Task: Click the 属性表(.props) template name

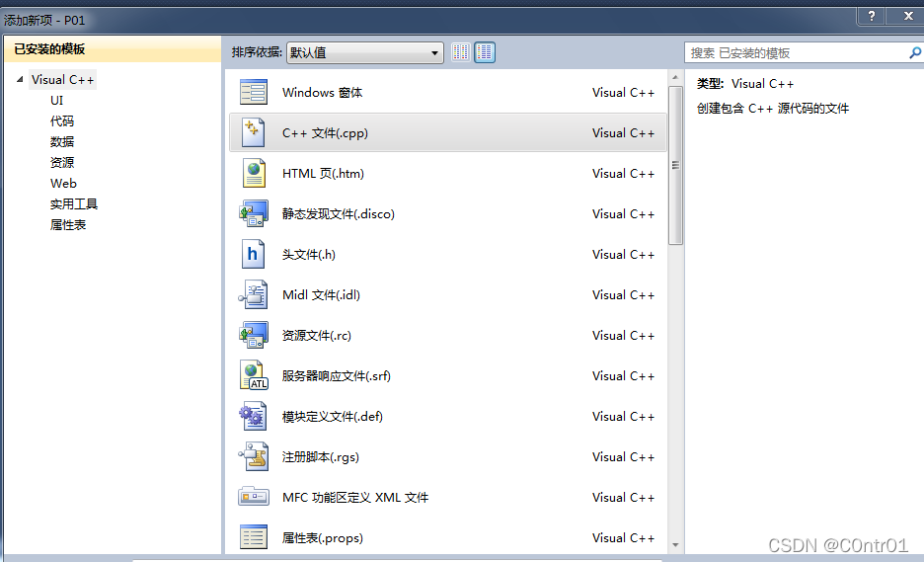Action: pyautogui.click(x=323, y=538)
